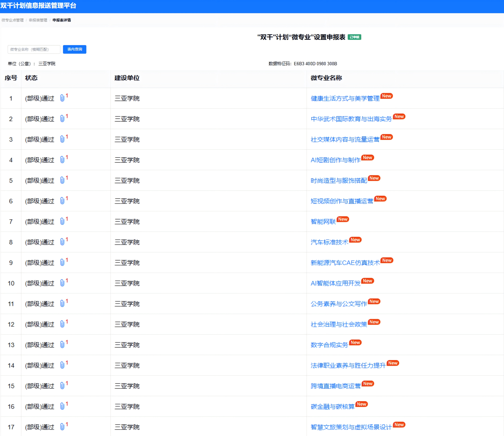Open 社会治理与社会政策 link

[339, 324]
